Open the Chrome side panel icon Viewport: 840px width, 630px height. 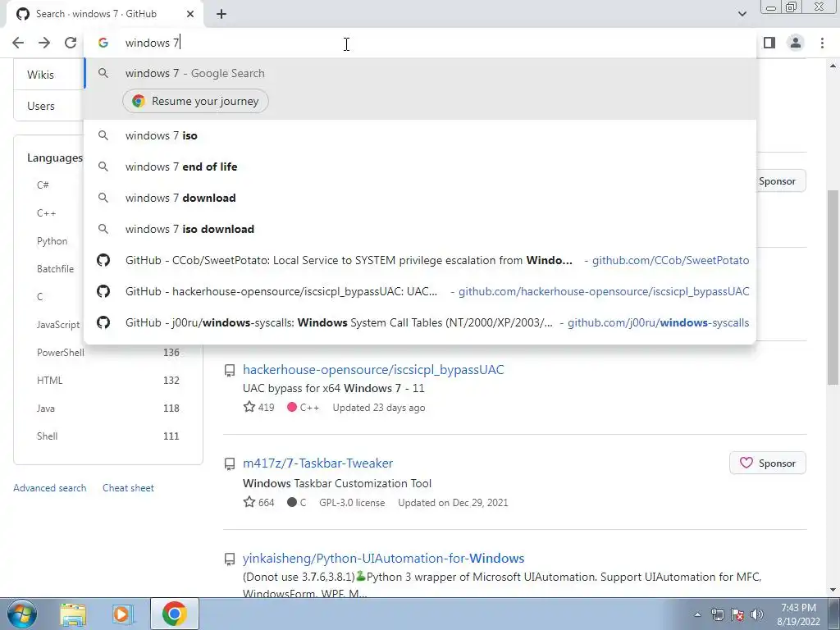(769, 43)
